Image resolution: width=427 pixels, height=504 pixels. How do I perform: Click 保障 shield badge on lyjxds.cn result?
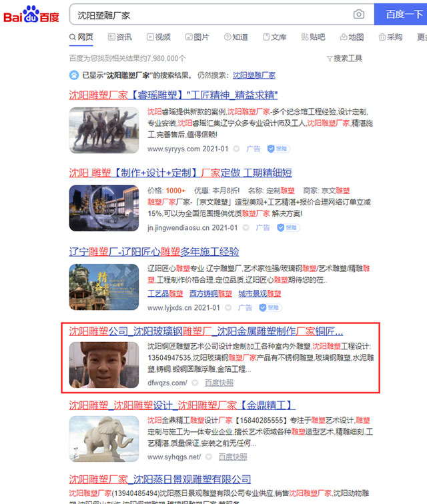point(268,307)
